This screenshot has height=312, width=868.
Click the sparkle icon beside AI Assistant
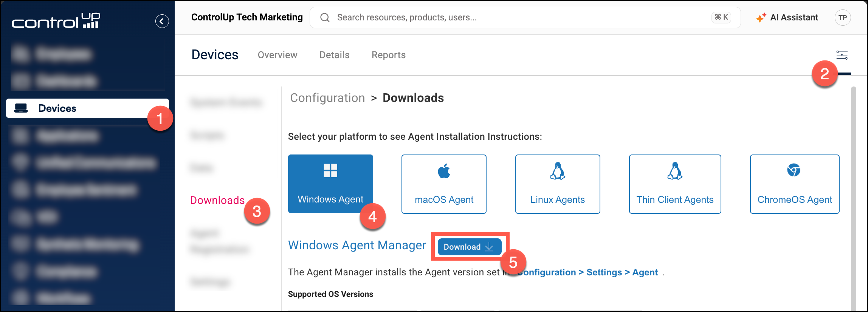click(x=761, y=17)
